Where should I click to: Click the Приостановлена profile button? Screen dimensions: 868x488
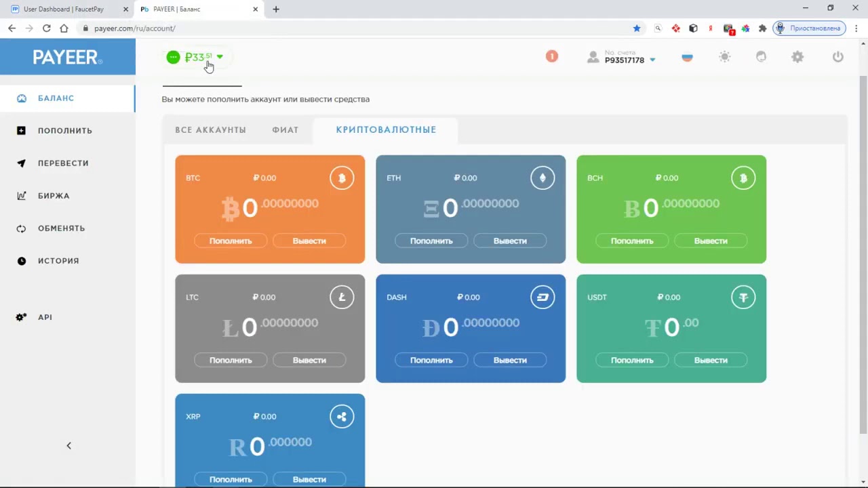810,28
